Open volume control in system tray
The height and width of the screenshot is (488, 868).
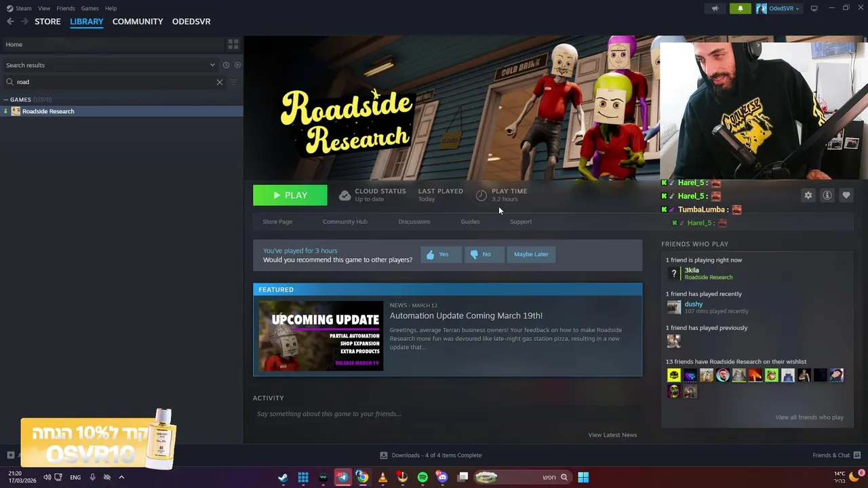click(47, 477)
